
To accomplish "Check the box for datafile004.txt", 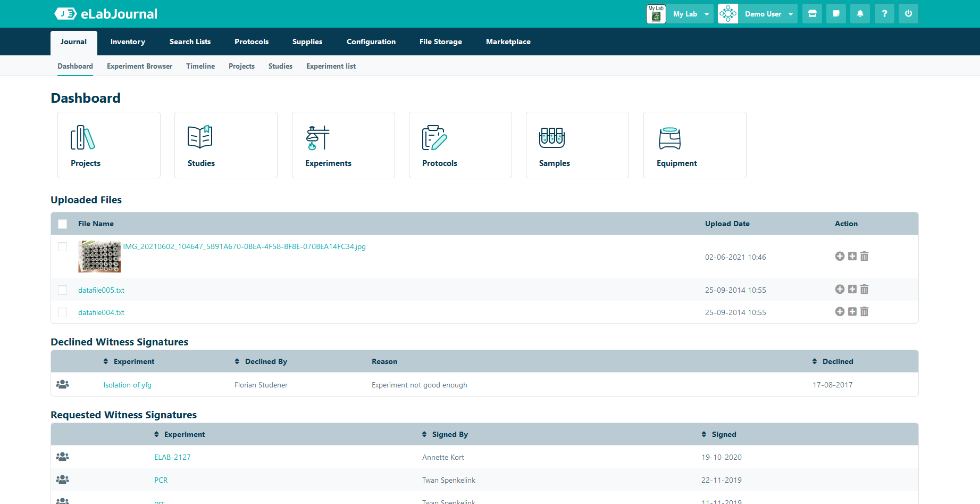I will pyautogui.click(x=63, y=312).
